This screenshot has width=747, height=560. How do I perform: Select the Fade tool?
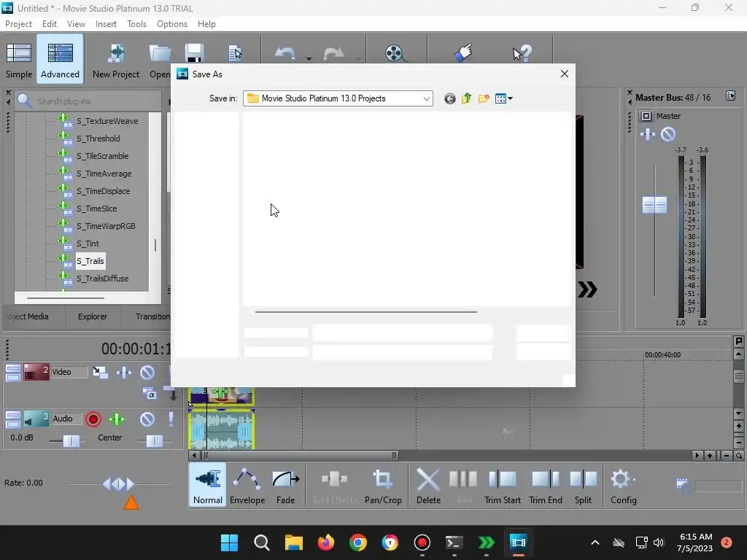click(285, 486)
